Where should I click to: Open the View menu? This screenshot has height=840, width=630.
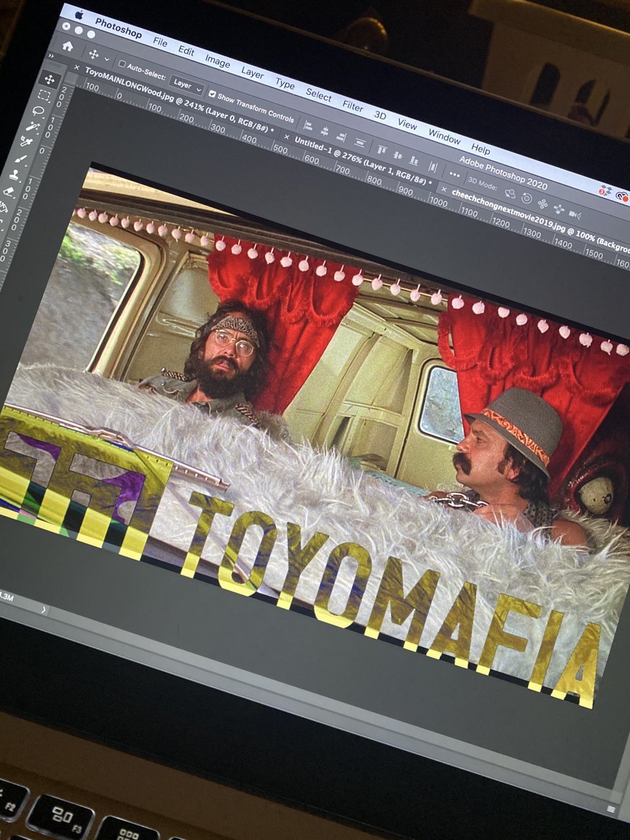point(407,124)
